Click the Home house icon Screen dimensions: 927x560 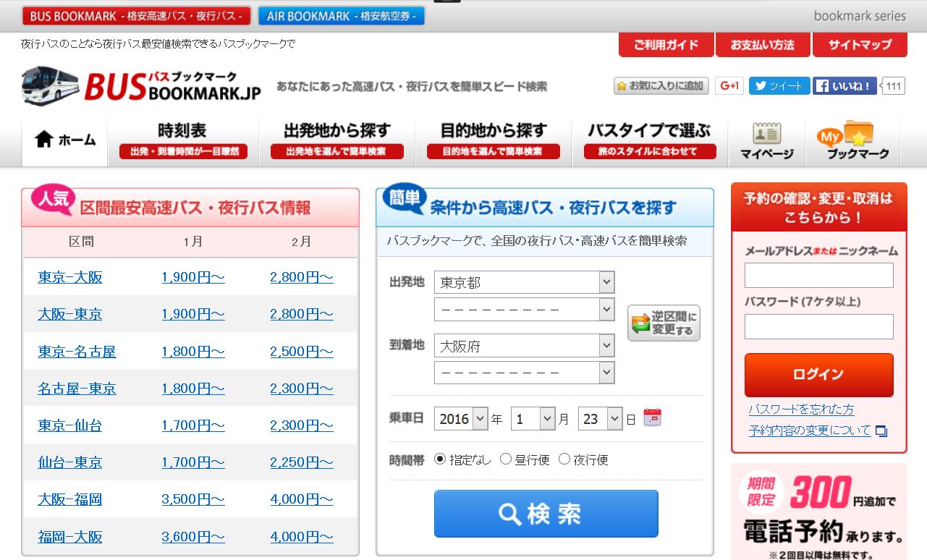pos(44,139)
